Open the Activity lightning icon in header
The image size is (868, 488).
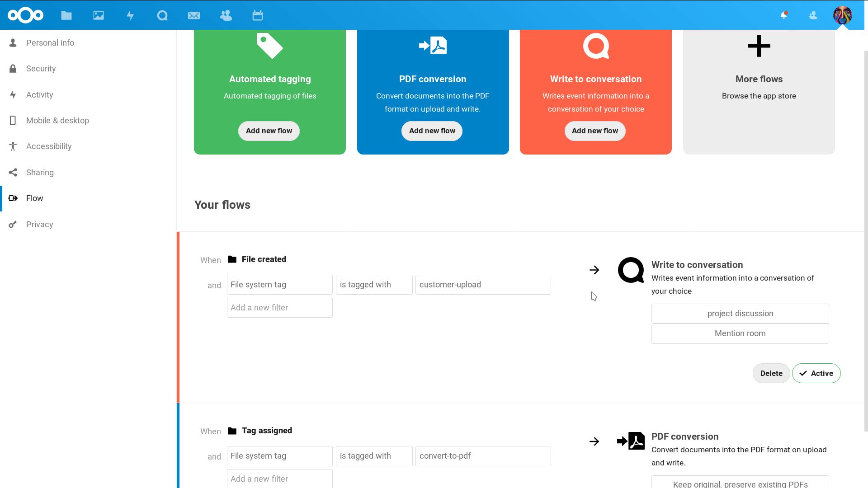tap(130, 15)
